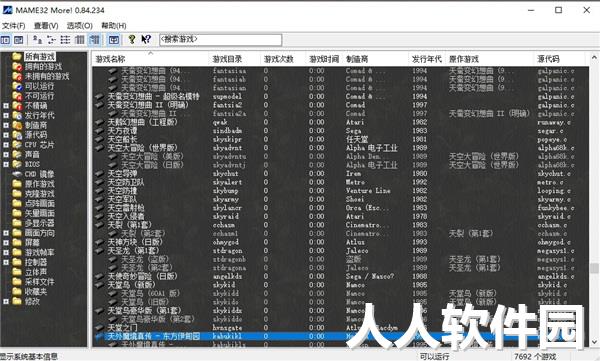Select the highlighted kabukikl game row
Image resolution: width=600 pixels, height=361 pixels.
click(341, 336)
